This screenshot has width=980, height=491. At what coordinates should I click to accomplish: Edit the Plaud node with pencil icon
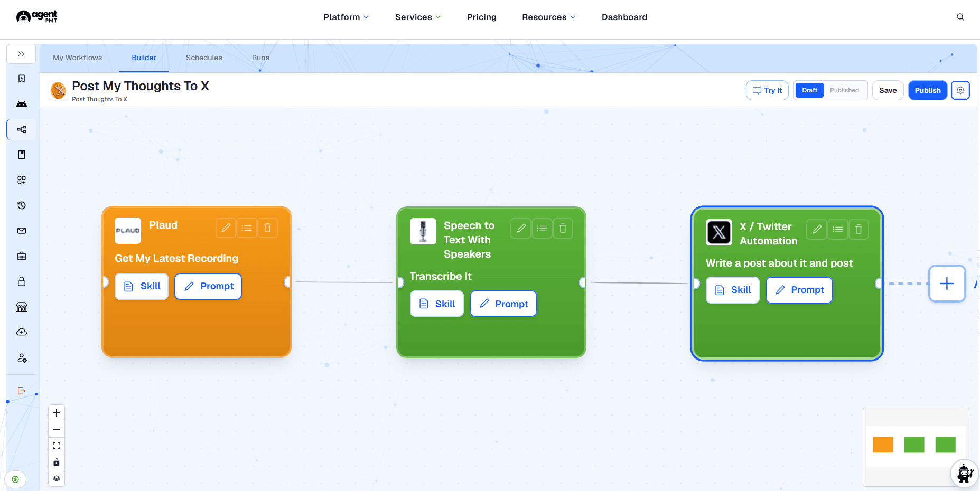click(226, 228)
